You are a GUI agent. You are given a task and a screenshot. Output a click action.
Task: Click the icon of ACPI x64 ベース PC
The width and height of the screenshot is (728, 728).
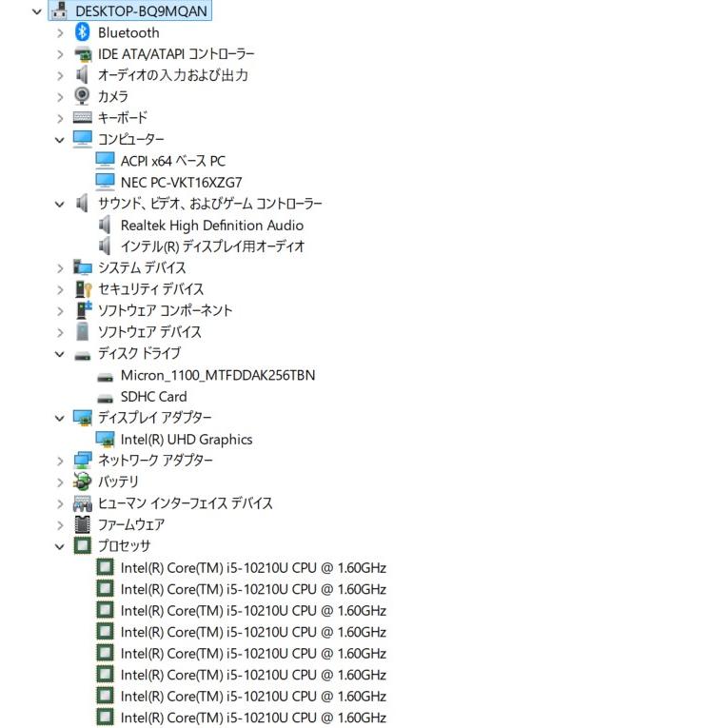(105, 161)
